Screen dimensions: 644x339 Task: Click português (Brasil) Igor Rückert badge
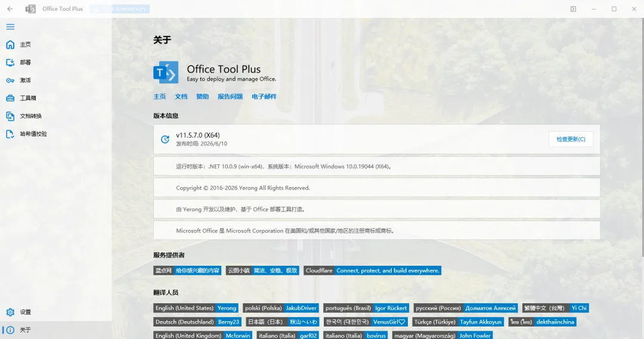tap(366, 308)
